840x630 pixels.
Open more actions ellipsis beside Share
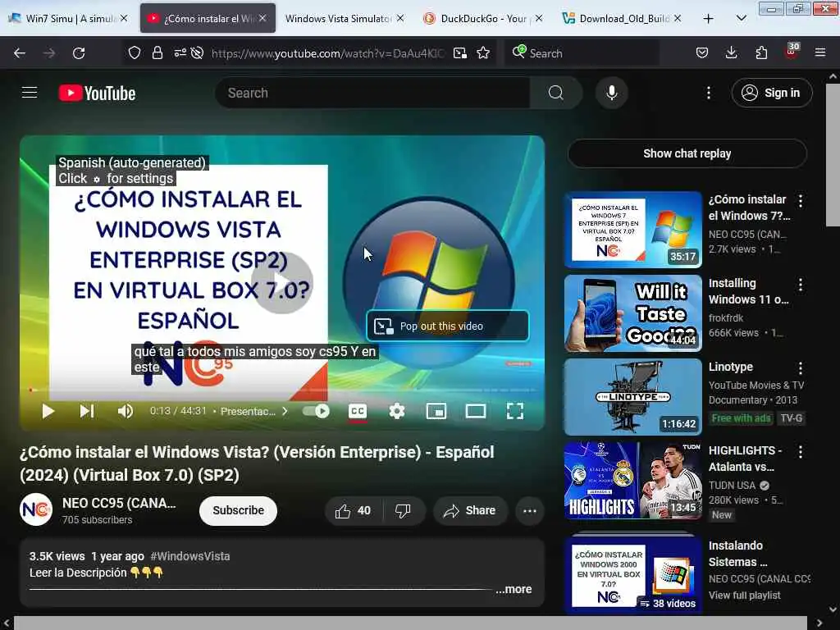pos(529,510)
